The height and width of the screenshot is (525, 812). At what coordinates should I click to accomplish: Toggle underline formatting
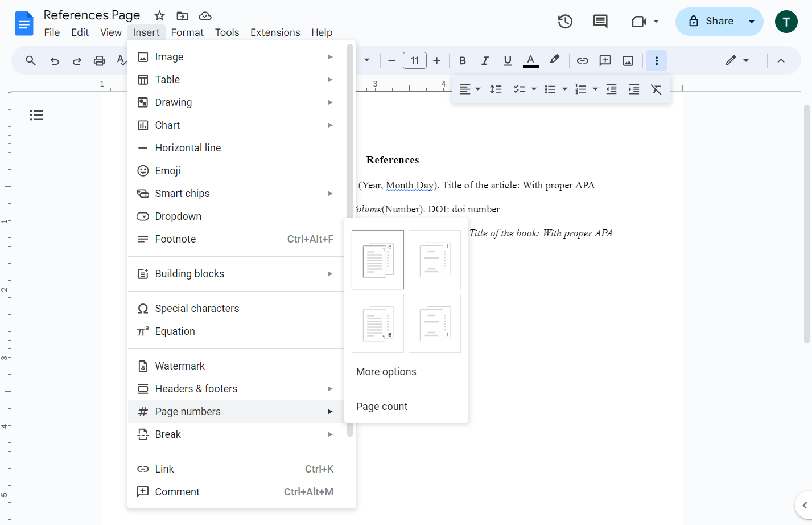pyautogui.click(x=508, y=60)
